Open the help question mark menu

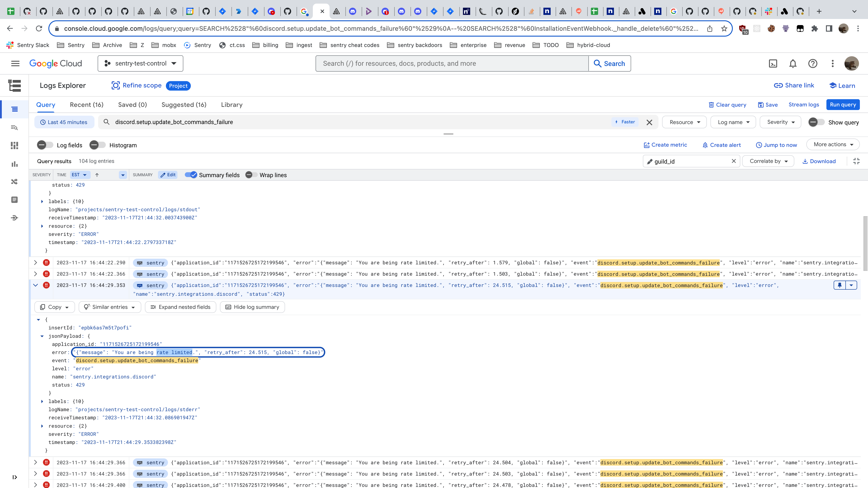click(813, 64)
